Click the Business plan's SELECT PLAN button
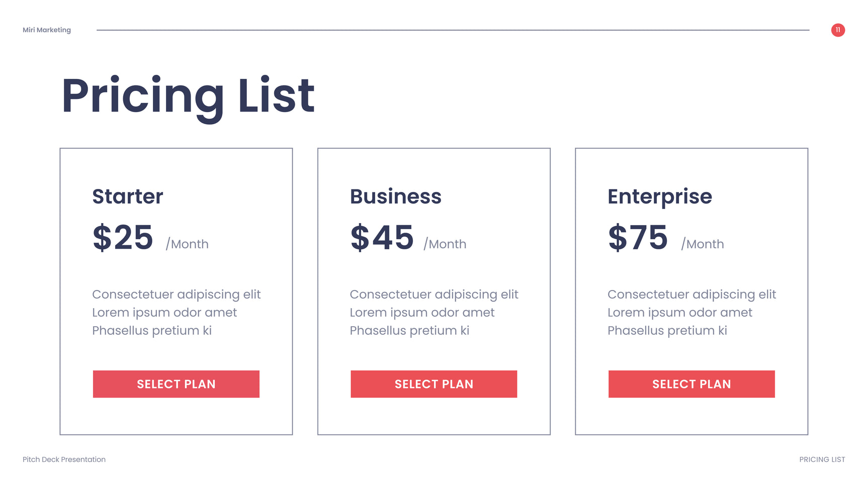 [433, 384]
